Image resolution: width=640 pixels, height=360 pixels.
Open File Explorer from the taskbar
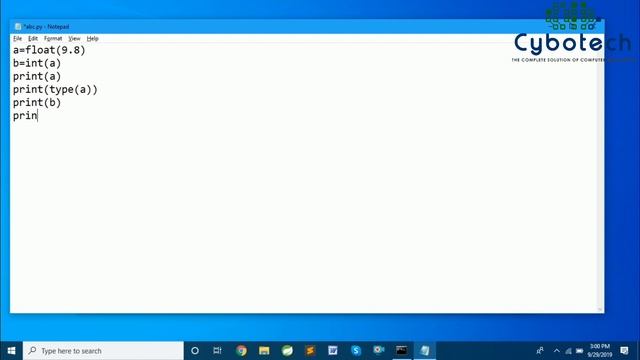pos(264,351)
